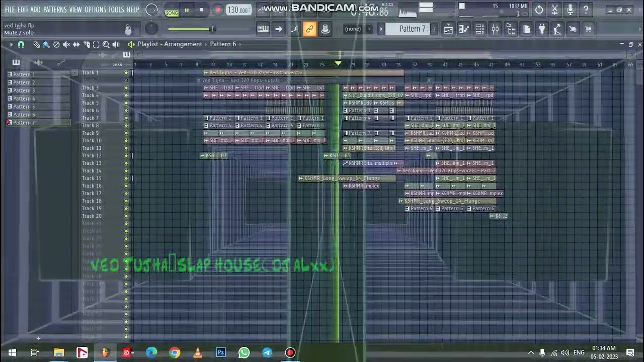The height and width of the screenshot is (362, 644).
Task: Select the Slip tool in playlist toolbar
Action: (x=76, y=44)
